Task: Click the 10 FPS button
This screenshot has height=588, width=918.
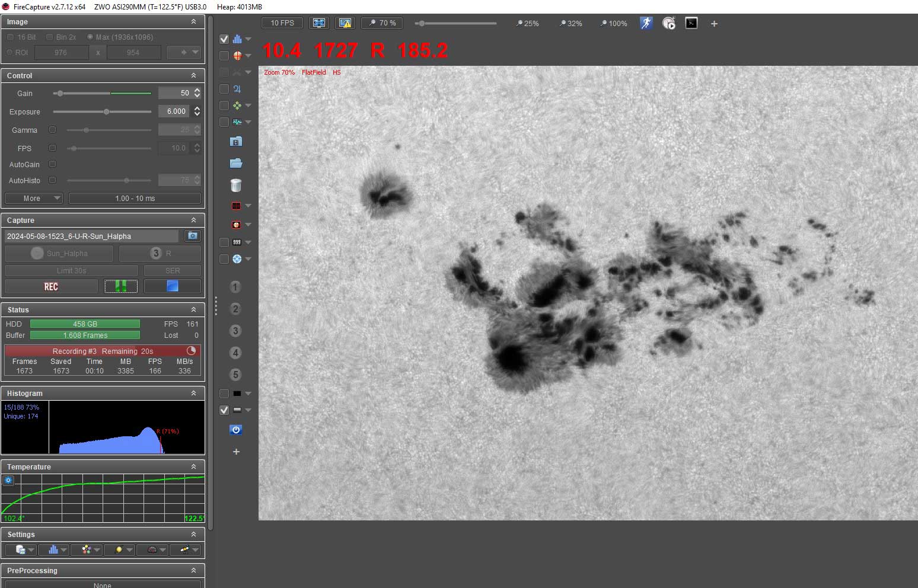Action: pyautogui.click(x=282, y=23)
